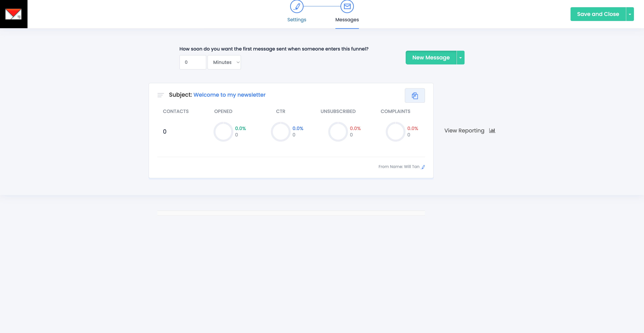The height and width of the screenshot is (333, 644).
Task: Edit the From Name pencil icon
Action: coord(423,167)
